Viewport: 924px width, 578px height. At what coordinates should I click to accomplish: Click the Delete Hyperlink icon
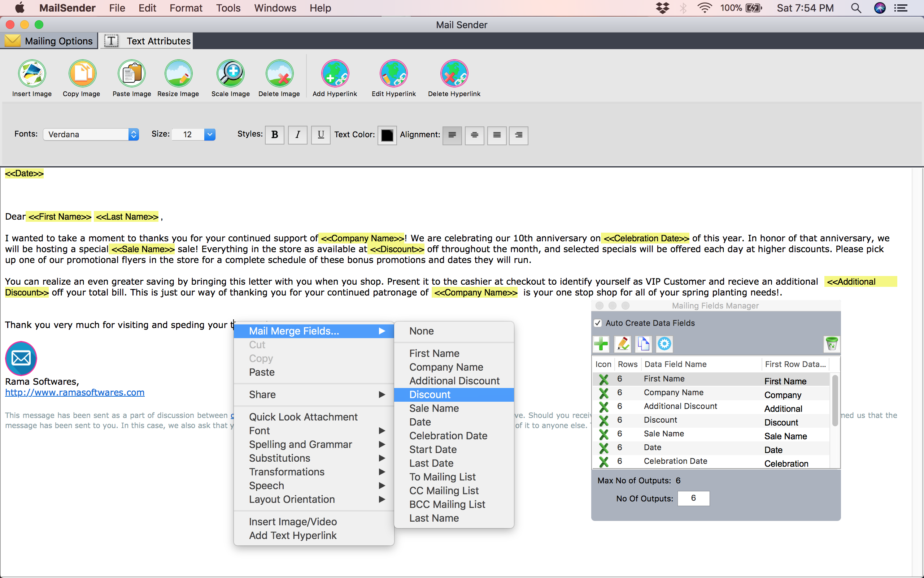coord(454,73)
